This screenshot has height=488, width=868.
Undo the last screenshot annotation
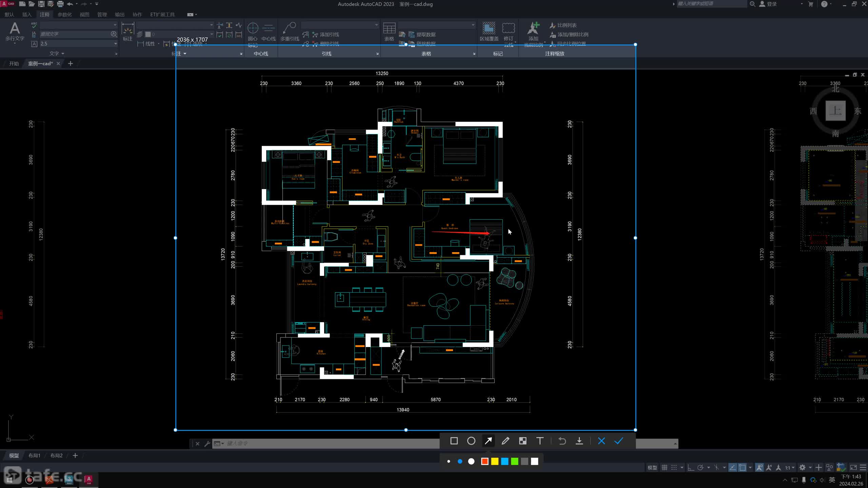point(562,441)
